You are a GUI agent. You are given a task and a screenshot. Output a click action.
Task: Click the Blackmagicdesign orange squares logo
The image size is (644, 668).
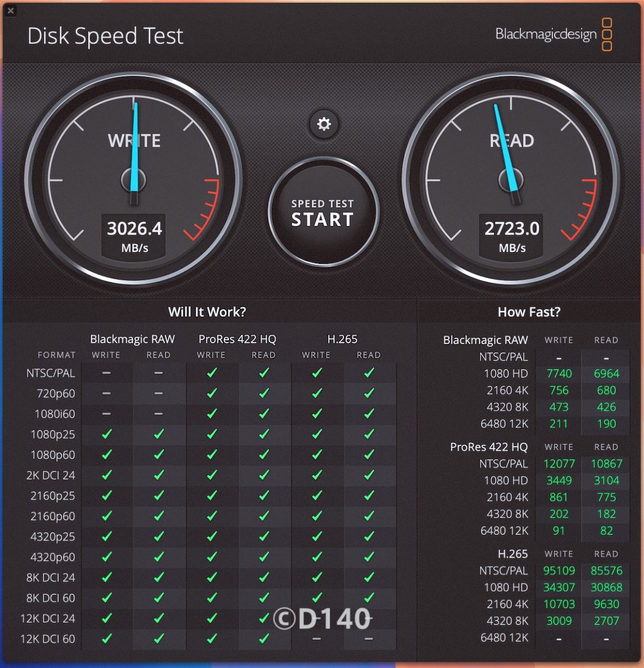click(607, 35)
